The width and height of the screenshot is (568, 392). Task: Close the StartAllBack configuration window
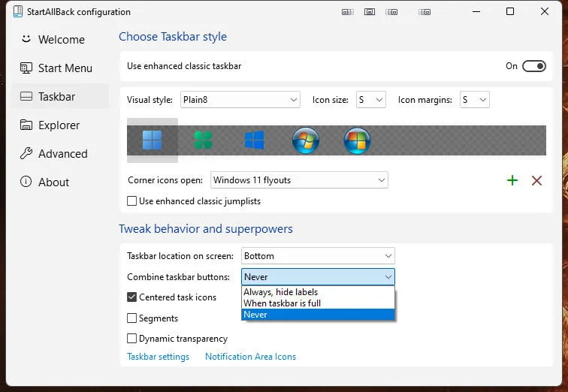click(x=545, y=11)
